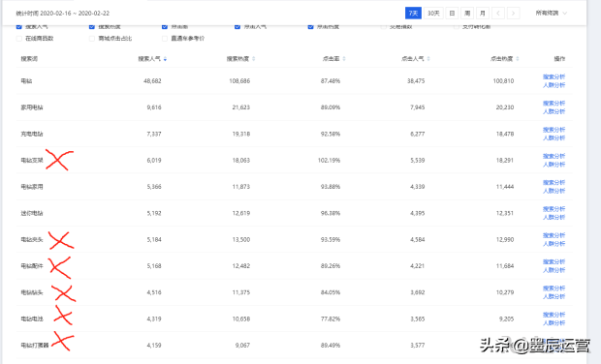This screenshot has width=601, height=364.
Task: Open 人群分析 for the 9,616 row
Action: [x=554, y=111]
